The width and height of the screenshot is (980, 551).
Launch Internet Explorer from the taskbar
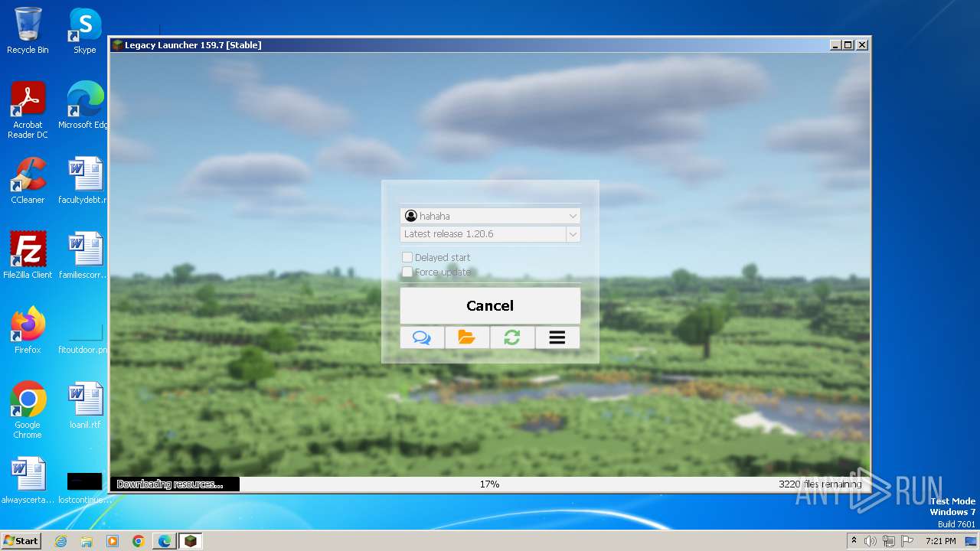(x=60, y=541)
